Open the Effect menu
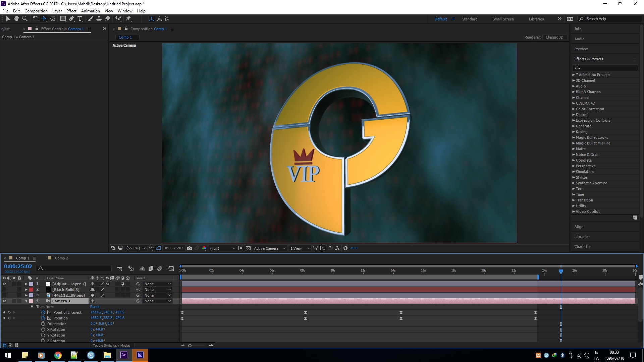644x362 pixels. coord(71,11)
